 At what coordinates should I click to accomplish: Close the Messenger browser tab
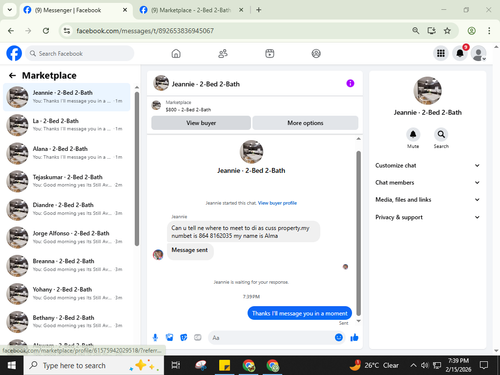coord(125,10)
